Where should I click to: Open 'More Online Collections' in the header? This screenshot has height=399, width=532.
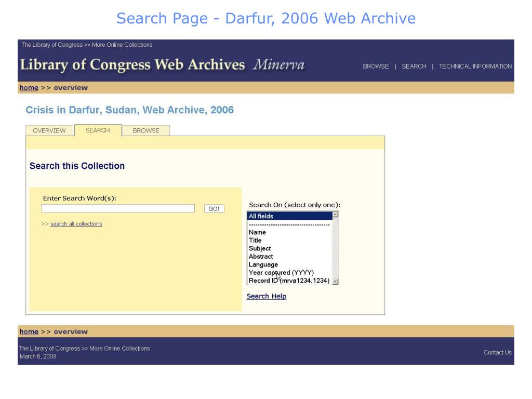[122, 45]
